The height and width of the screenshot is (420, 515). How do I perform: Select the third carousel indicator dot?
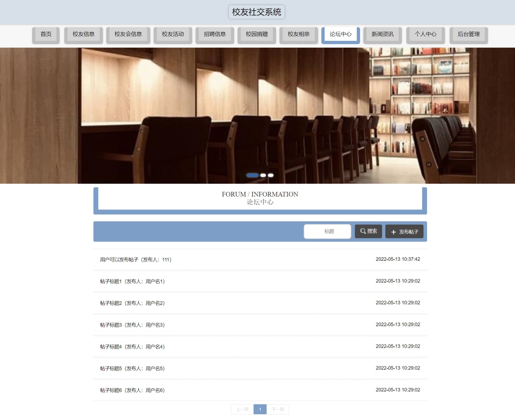(x=271, y=175)
